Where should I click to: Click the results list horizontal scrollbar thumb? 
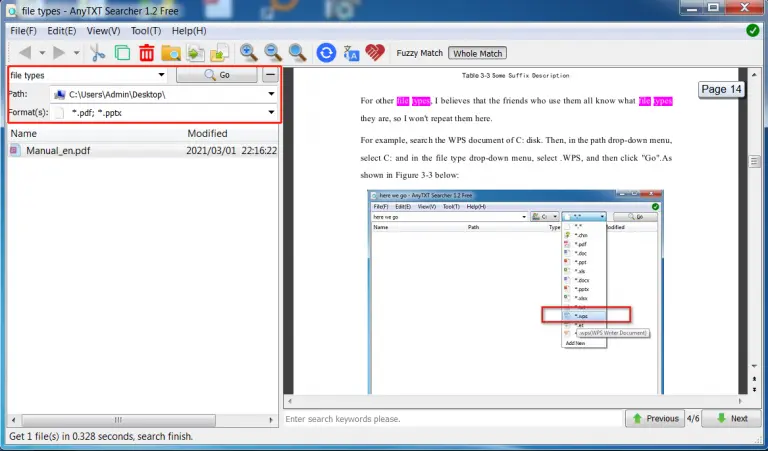point(118,420)
